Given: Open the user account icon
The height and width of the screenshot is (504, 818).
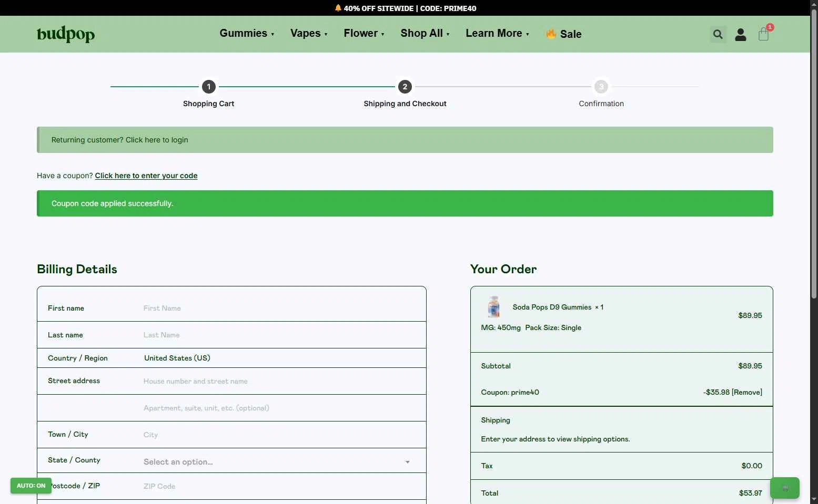Looking at the screenshot, I should [x=741, y=35].
